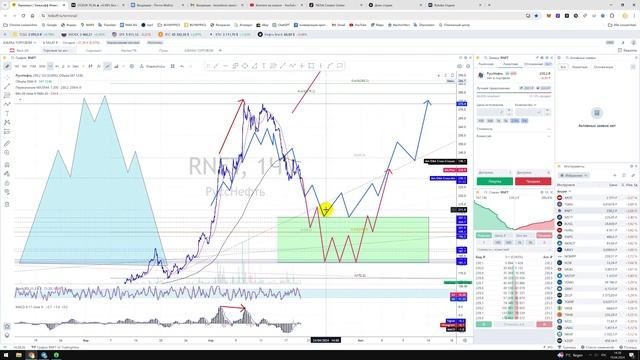Screen dimensions: 640x360
Task: Select the RNFT row in instruments list
Action: (597, 211)
